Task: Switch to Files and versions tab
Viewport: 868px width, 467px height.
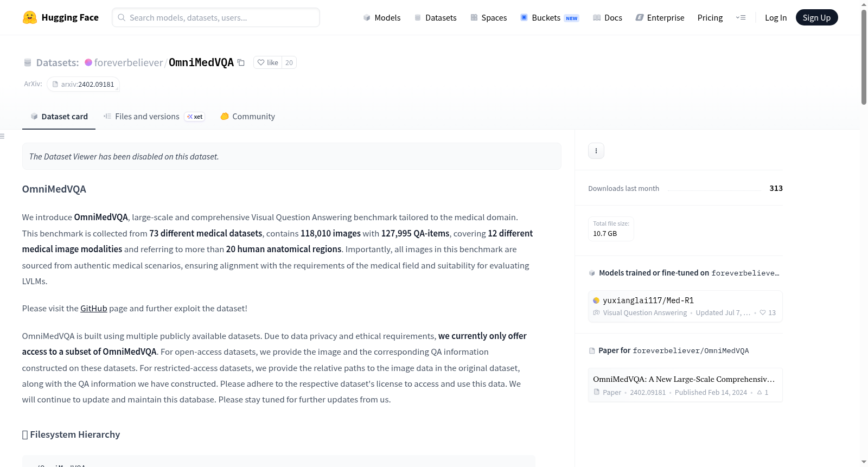Action: pyautogui.click(x=154, y=116)
